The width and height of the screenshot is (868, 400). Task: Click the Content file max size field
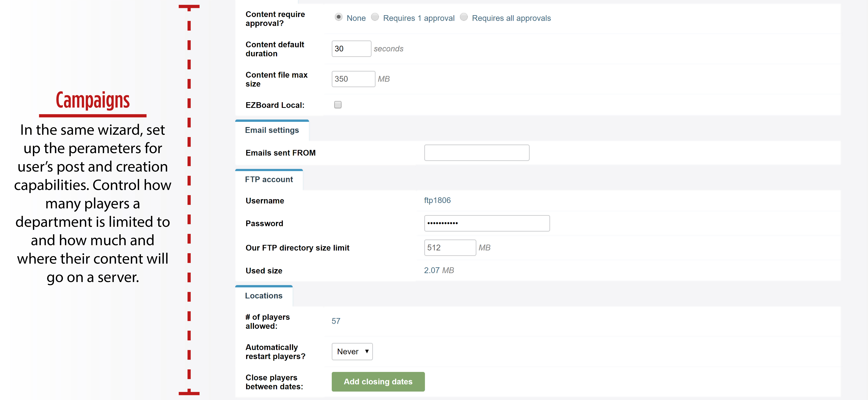(353, 79)
